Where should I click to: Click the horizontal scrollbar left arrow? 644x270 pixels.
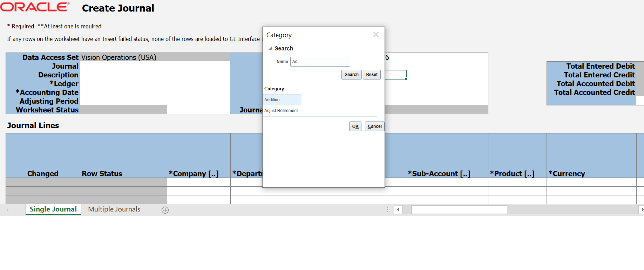click(398, 210)
